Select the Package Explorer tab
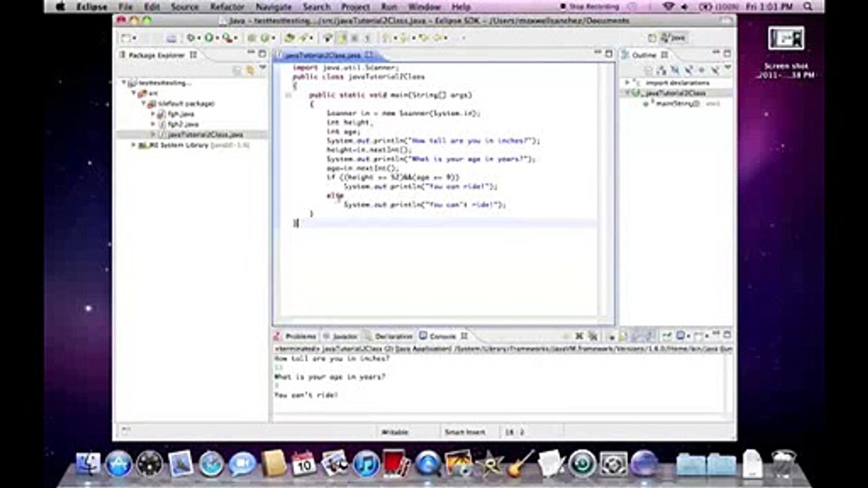The width and height of the screenshot is (868, 488). coord(157,55)
